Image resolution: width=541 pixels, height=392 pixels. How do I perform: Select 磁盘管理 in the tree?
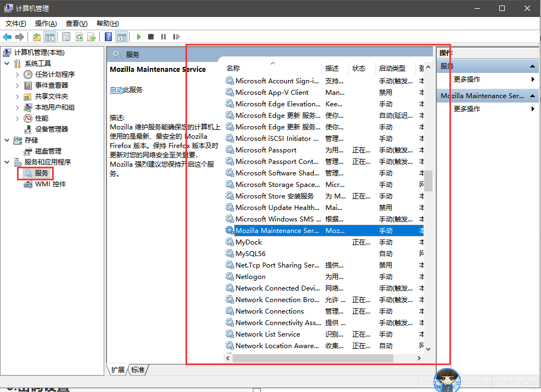tap(48, 151)
